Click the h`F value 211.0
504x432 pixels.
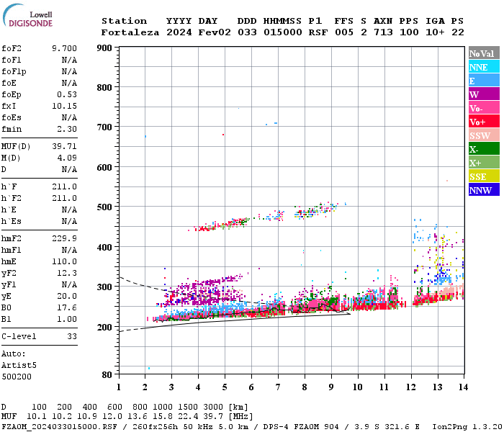[64, 186]
